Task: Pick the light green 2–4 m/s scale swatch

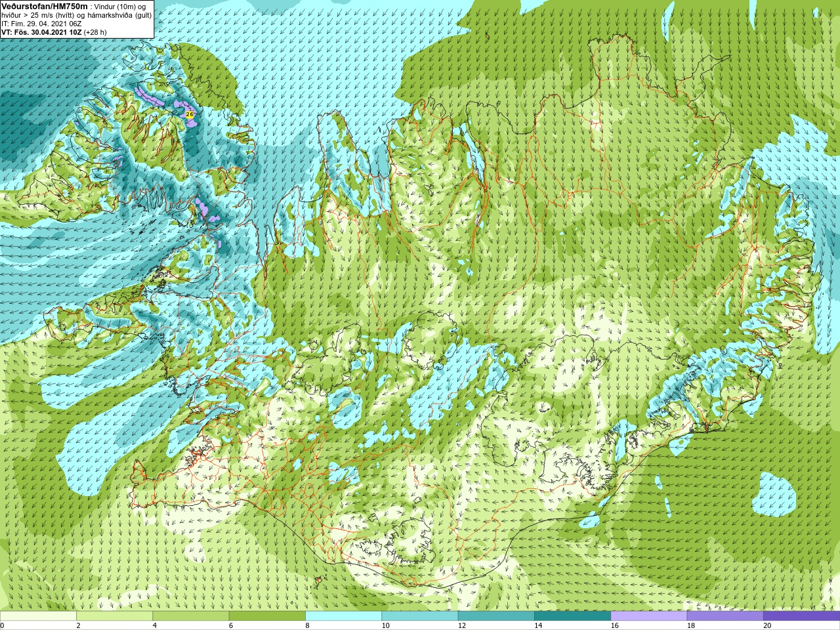Action: point(114,616)
